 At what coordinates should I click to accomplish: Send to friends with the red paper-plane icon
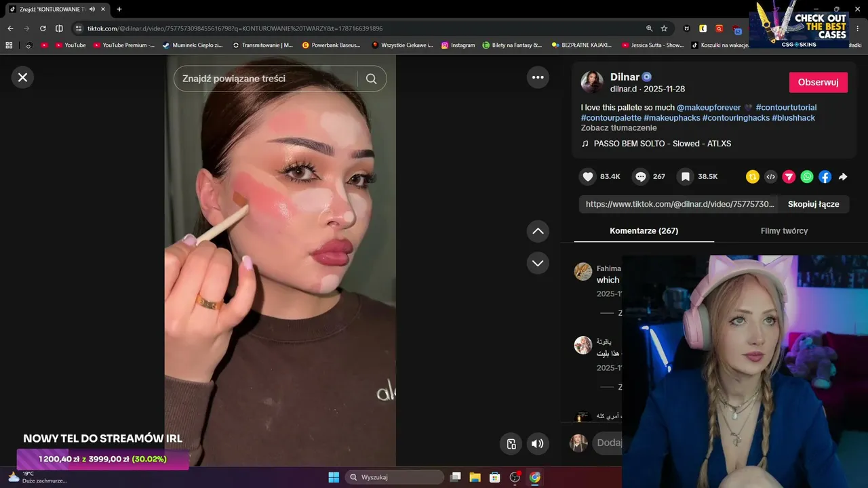click(789, 177)
